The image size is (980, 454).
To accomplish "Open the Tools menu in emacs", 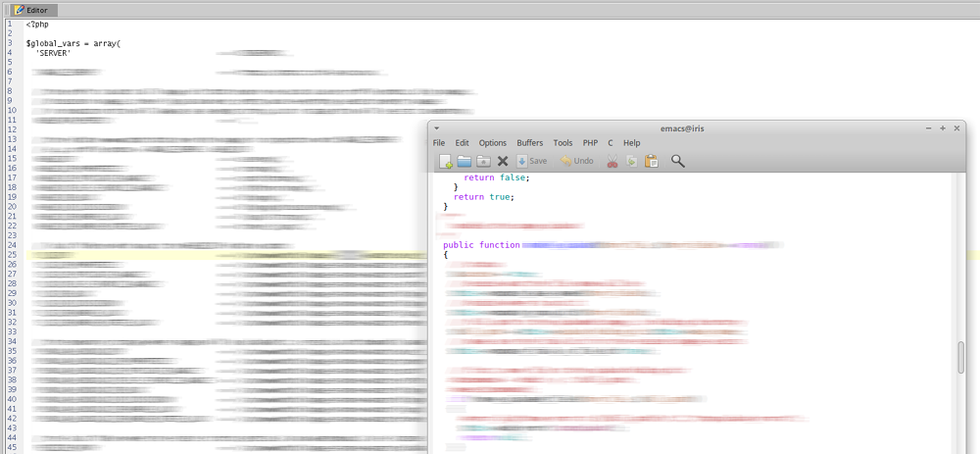I will 563,142.
